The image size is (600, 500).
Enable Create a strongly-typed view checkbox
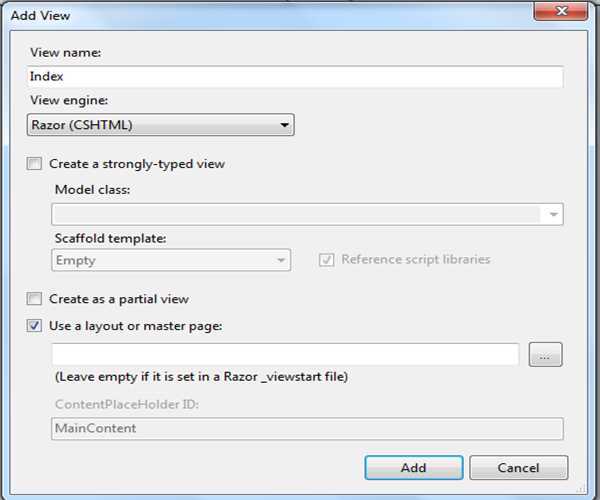[35, 164]
